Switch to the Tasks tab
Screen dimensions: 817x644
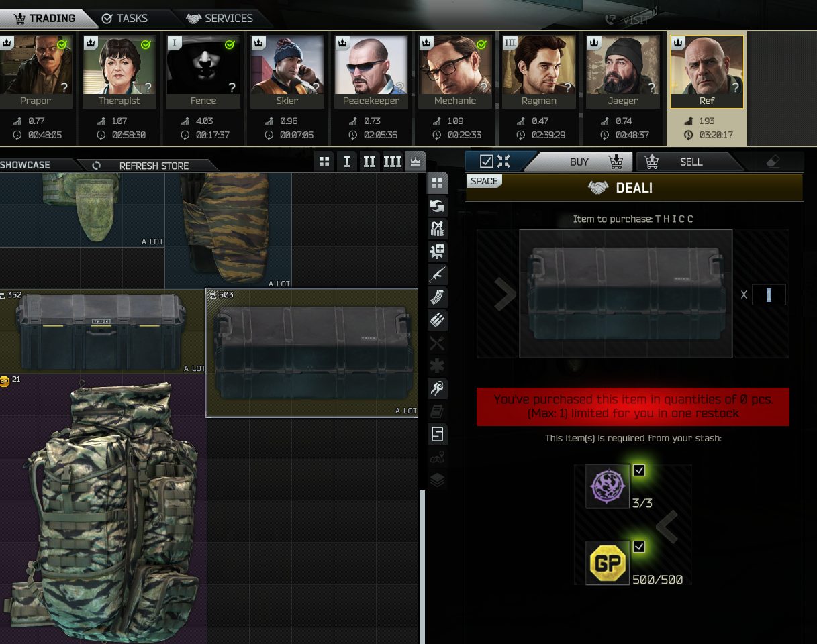[x=125, y=18]
